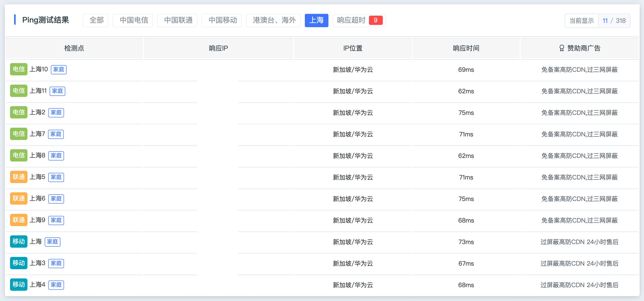
Task: Click the 家庭 tag beside 上海9
Action: 56,220
